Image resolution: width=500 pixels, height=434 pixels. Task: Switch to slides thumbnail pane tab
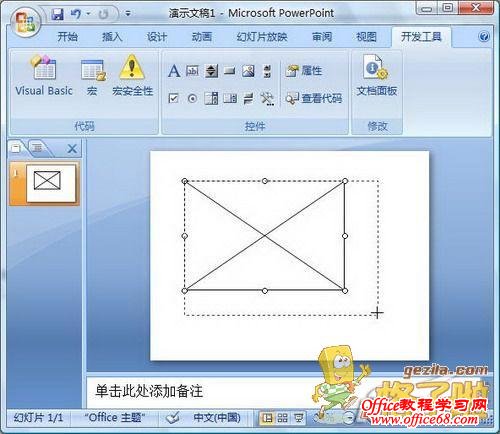coord(16,148)
